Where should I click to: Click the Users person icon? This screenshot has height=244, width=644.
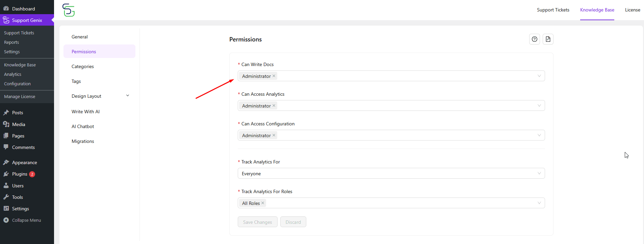[x=6, y=186]
